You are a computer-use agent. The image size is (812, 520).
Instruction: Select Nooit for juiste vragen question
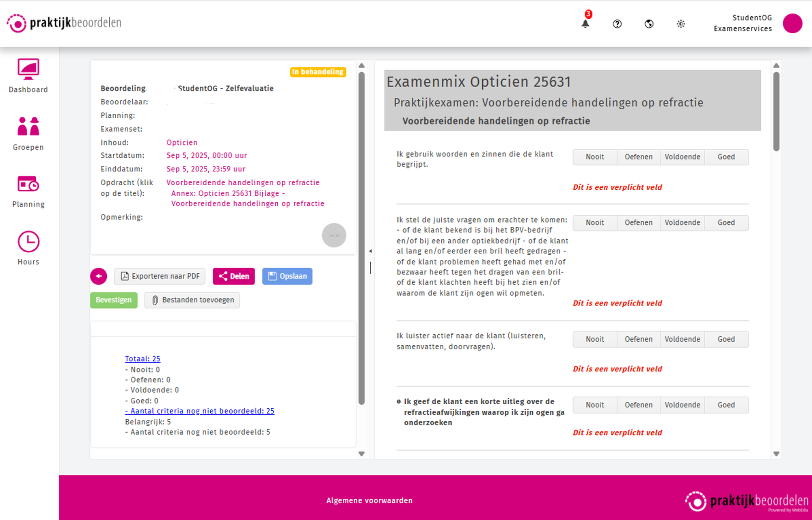coord(594,223)
